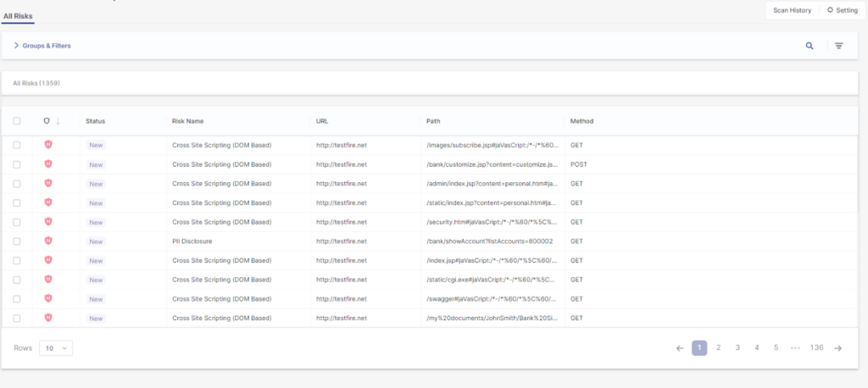Click the Risk Name column header
This screenshot has height=388, width=868.
click(187, 120)
